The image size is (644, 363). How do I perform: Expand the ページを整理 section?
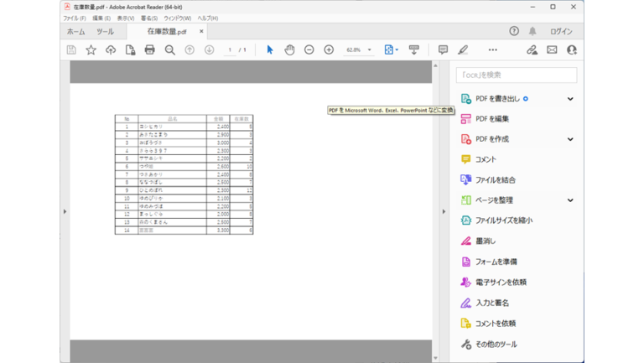click(x=570, y=200)
